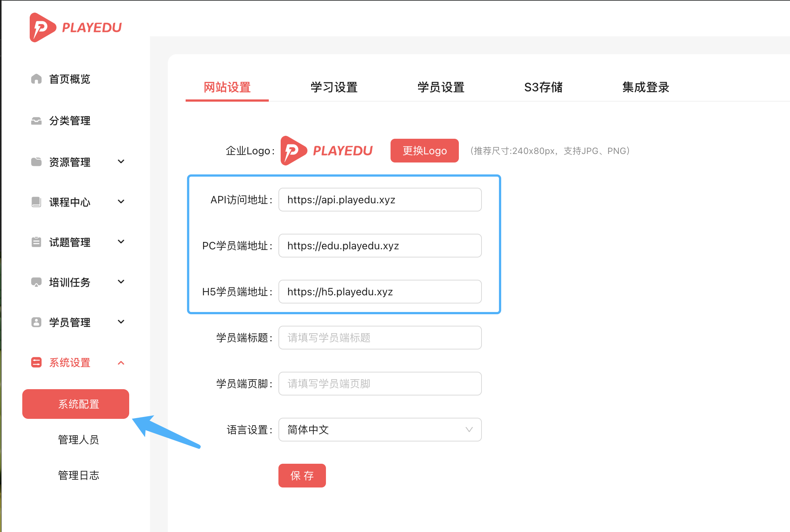This screenshot has width=790, height=532.
Task: Click the API访问地址 input field
Action: (380, 200)
